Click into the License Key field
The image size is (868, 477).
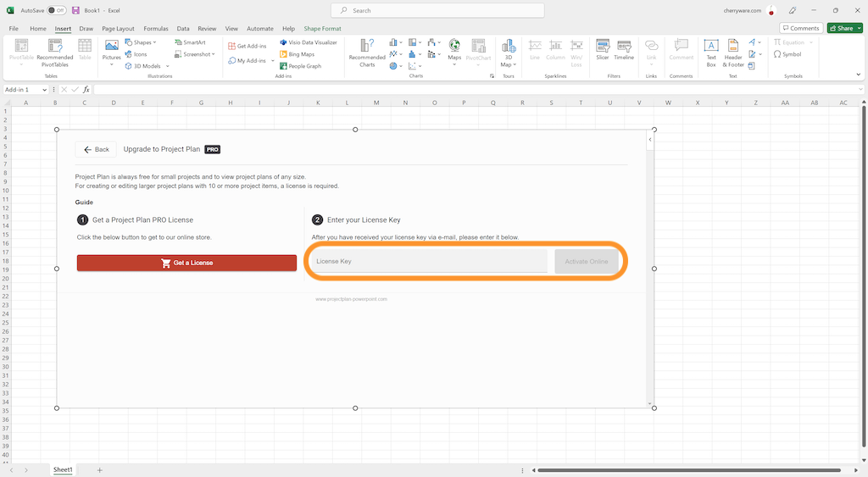coord(430,262)
